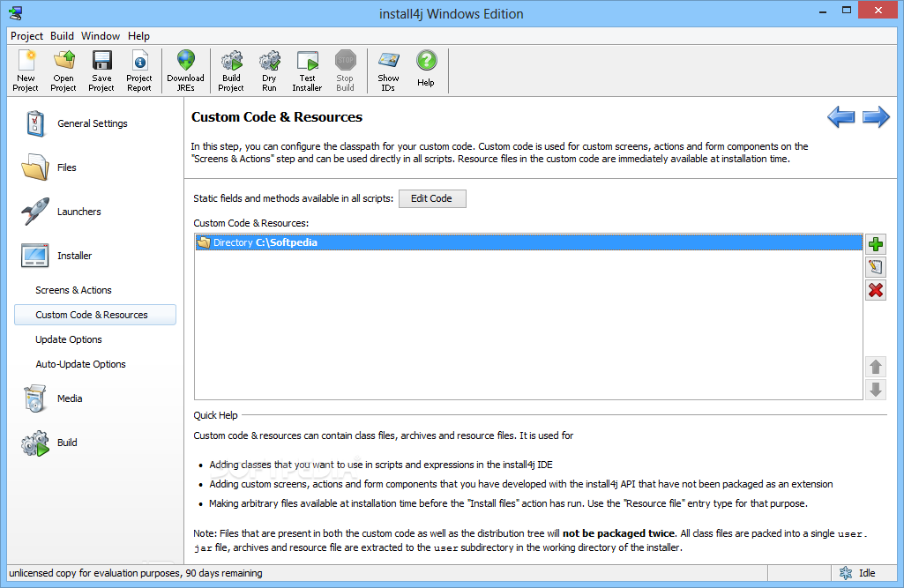The width and height of the screenshot is (904, 588).
Task: Open Installer section in sidebar
Action: (x=56, y=256)
